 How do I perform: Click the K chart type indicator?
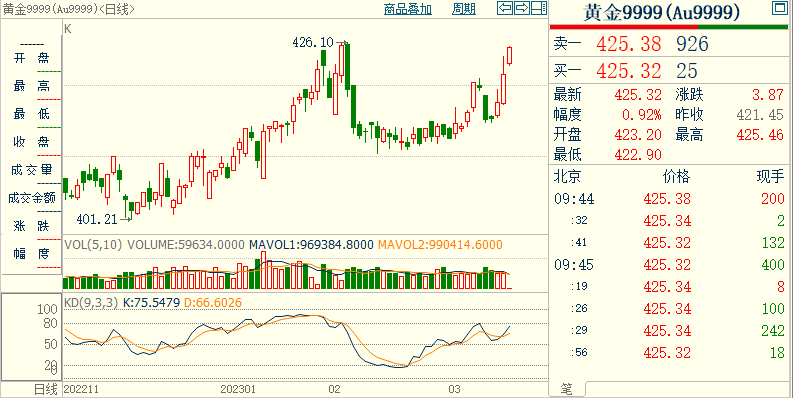point(68,29)
